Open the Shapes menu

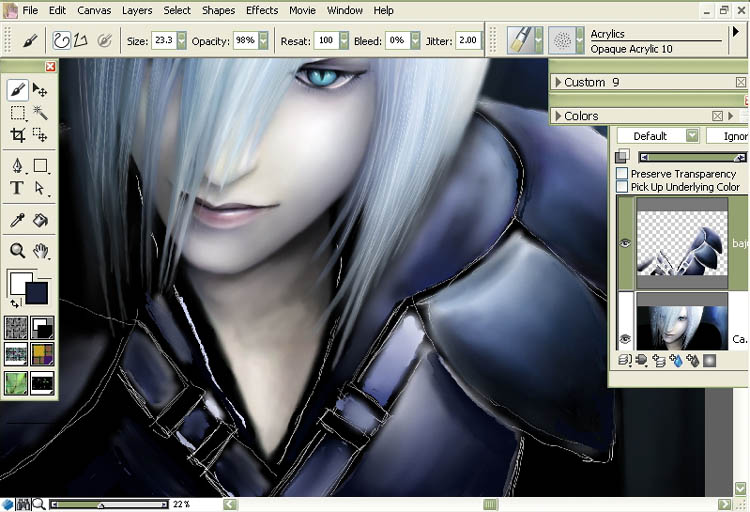tap(218, 10)
